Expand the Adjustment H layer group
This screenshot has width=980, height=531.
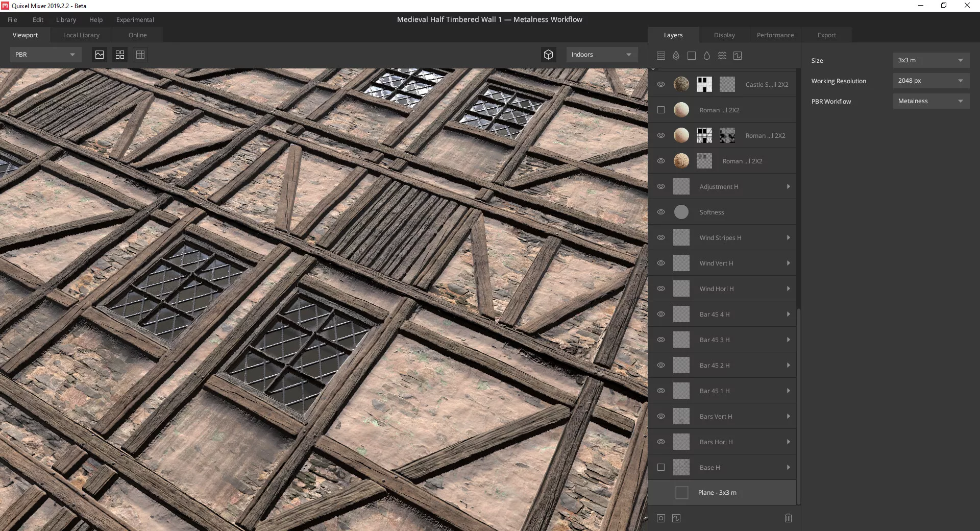pos(788,186)
